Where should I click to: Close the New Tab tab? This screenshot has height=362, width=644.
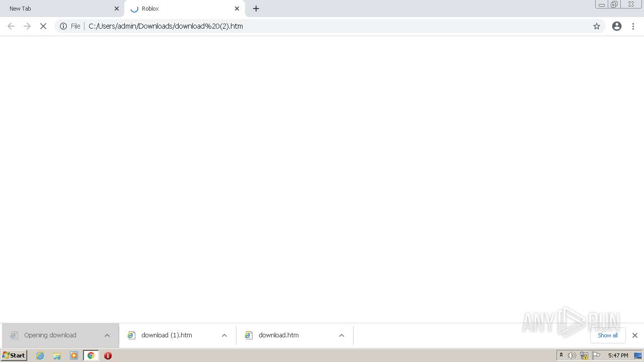[x=117, y=9]
